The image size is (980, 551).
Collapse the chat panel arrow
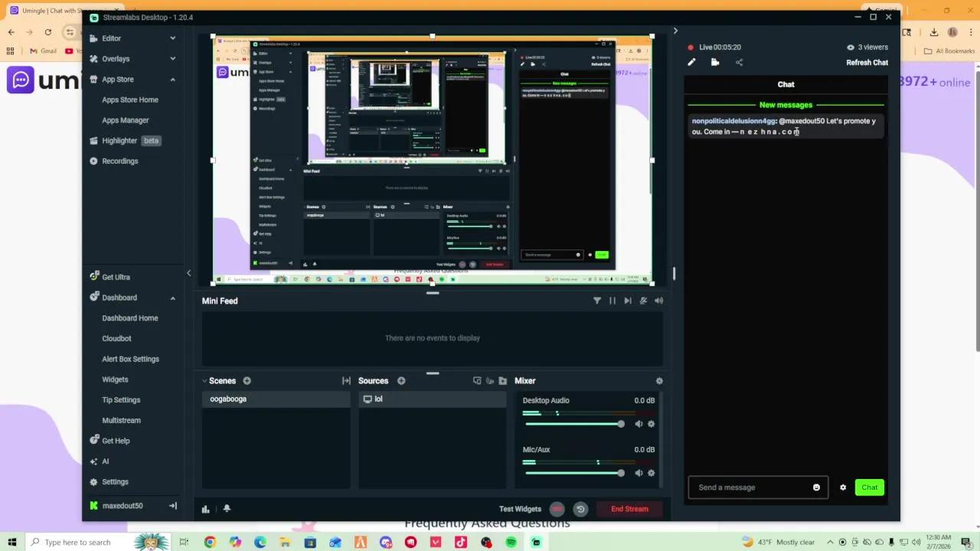point(675,31)
